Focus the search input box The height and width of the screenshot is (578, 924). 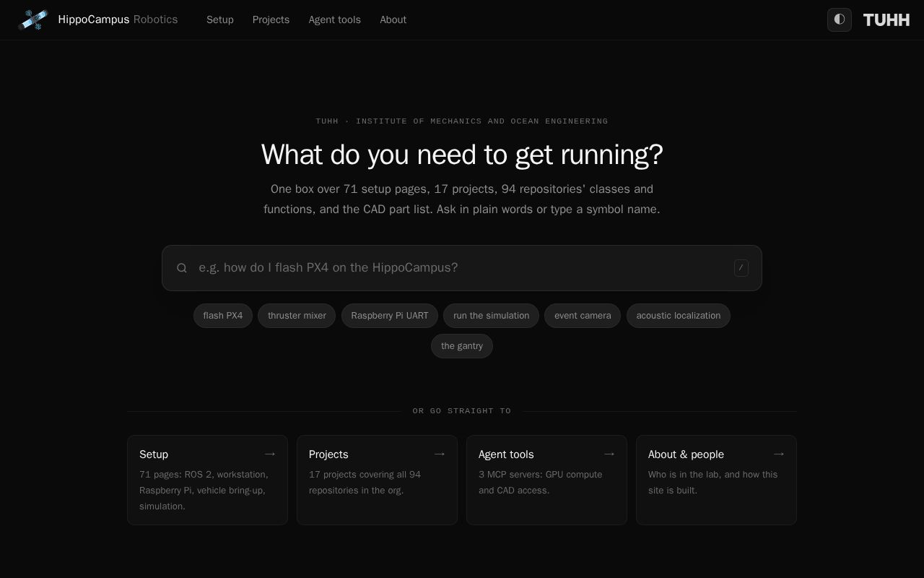[x=462, y=268]
